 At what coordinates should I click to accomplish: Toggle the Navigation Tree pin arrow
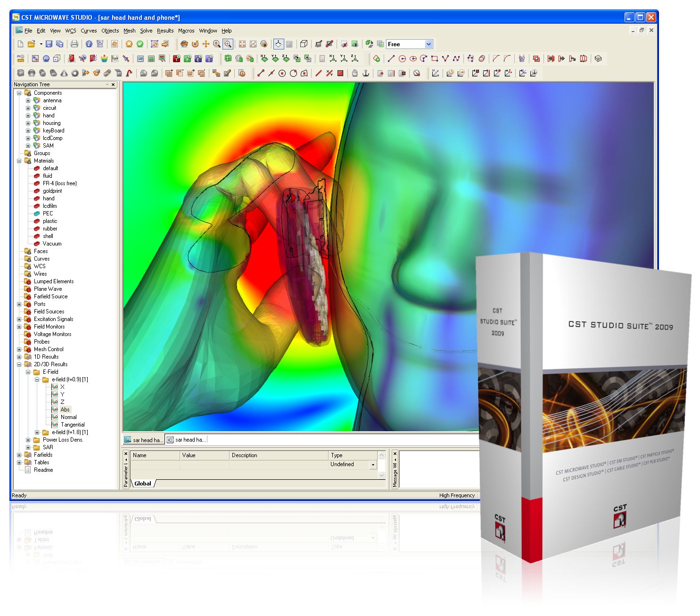(x=107, y=85)
